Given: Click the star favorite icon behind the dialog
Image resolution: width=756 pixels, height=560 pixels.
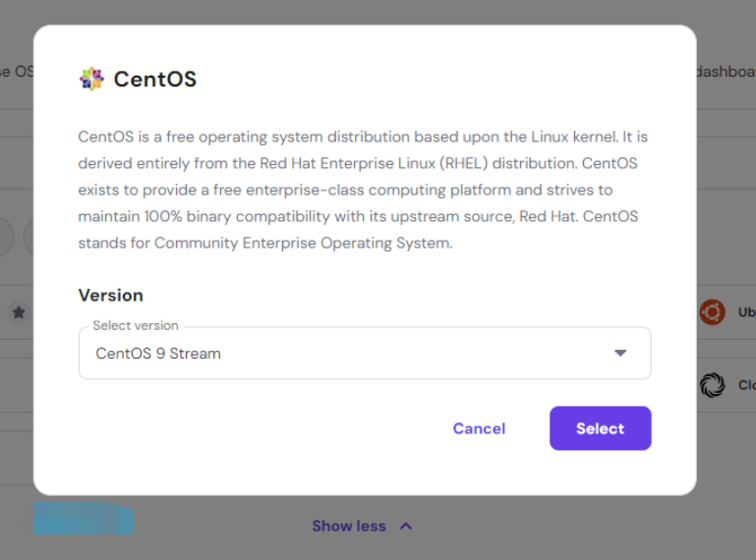Looking at the screenshot, I should tap(18, 312).
